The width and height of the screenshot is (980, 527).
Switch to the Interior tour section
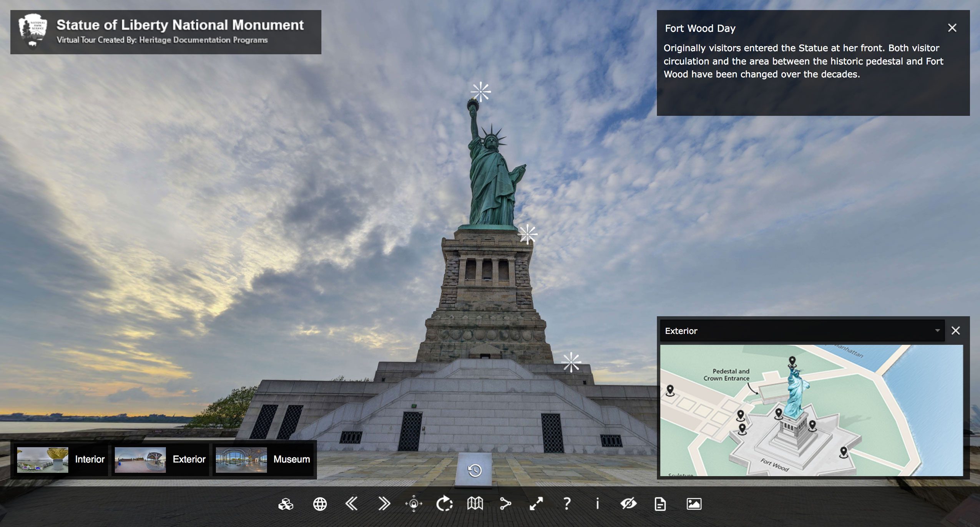89,459
